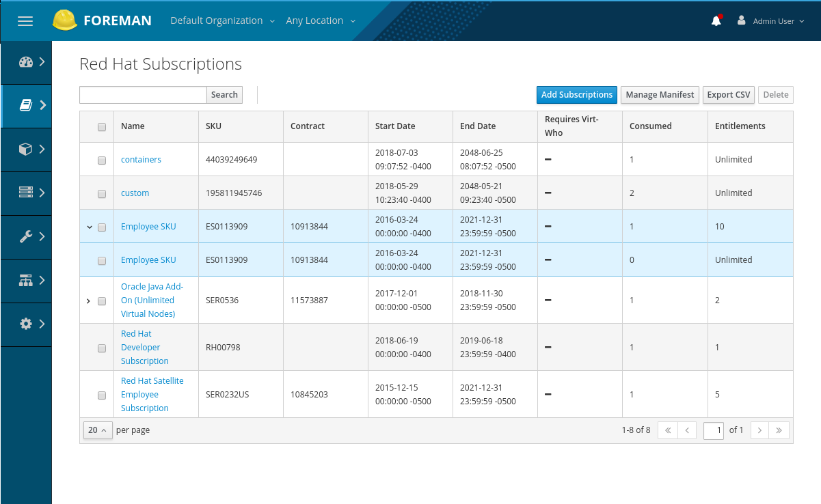The height and width of the screenshot is (504, 821).
Task: Click the Export CSV button
Action: tap(729, 95)
